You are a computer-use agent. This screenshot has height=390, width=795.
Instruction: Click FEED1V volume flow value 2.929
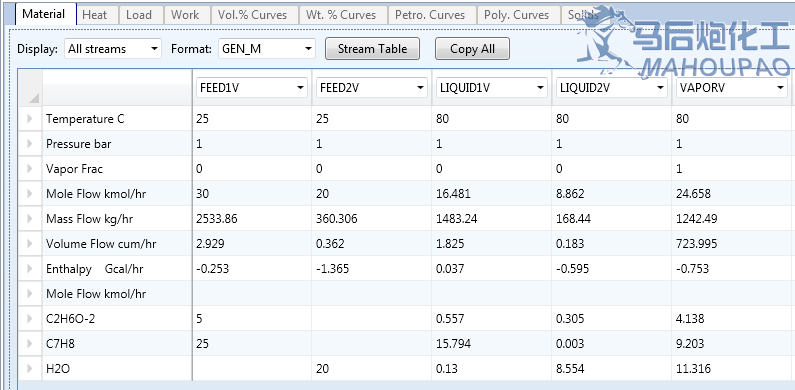210,243
